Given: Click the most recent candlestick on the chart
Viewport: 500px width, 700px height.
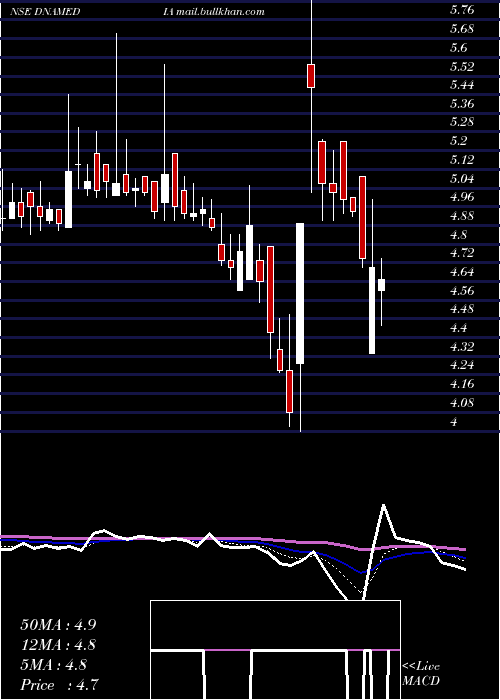Looking at the screenshot, I should click(381, 285).
